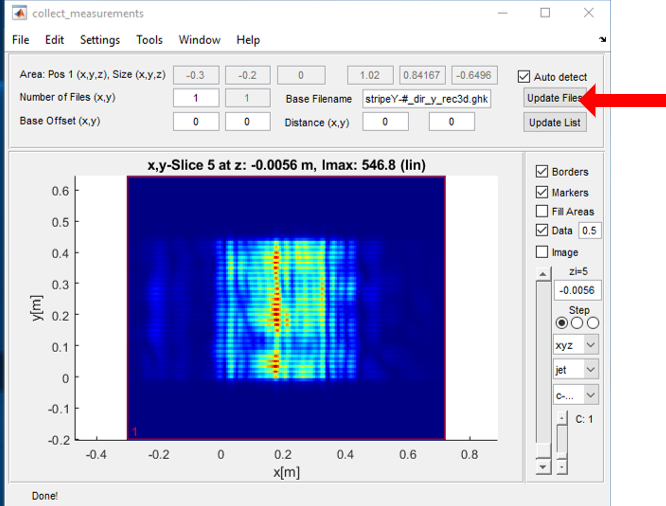The width and height of the screenshot is (666, 506).
Task: Click the Number of Files y field
Action: coord(247,98)
